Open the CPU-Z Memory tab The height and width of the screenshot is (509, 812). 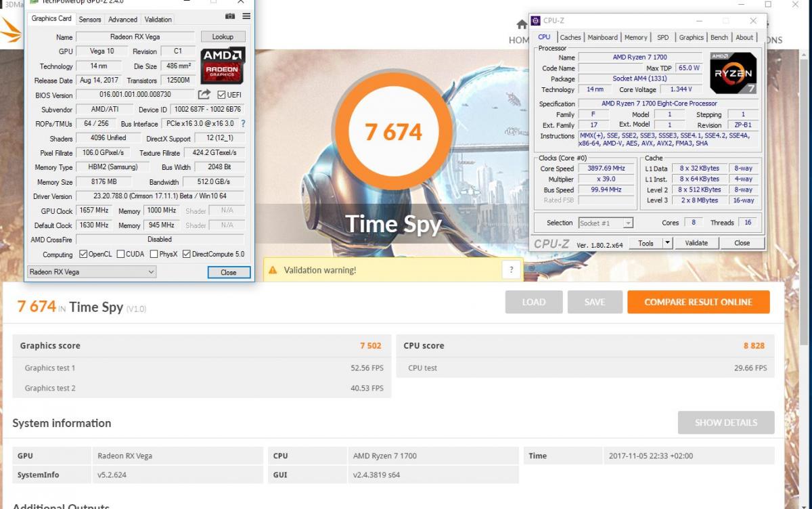(x=635, y=37)
